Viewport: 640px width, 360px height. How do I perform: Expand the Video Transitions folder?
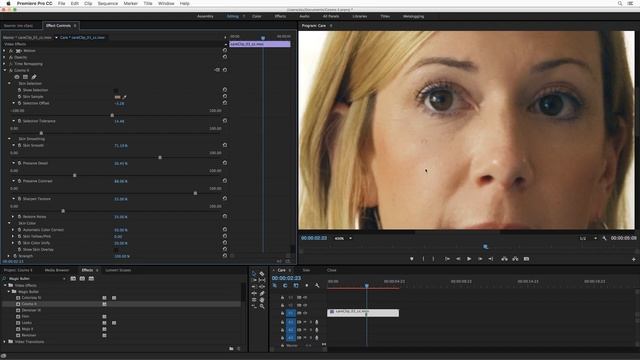[5, 342]
